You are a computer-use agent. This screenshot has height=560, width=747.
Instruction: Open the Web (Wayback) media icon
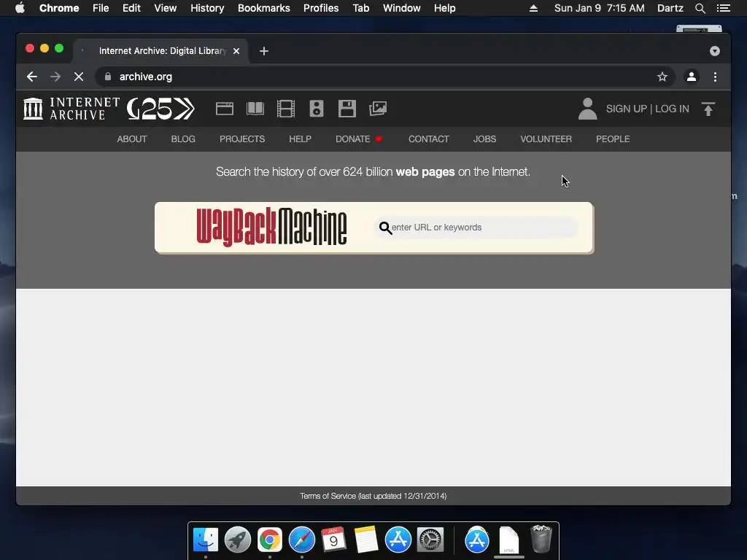click(225, 109)
